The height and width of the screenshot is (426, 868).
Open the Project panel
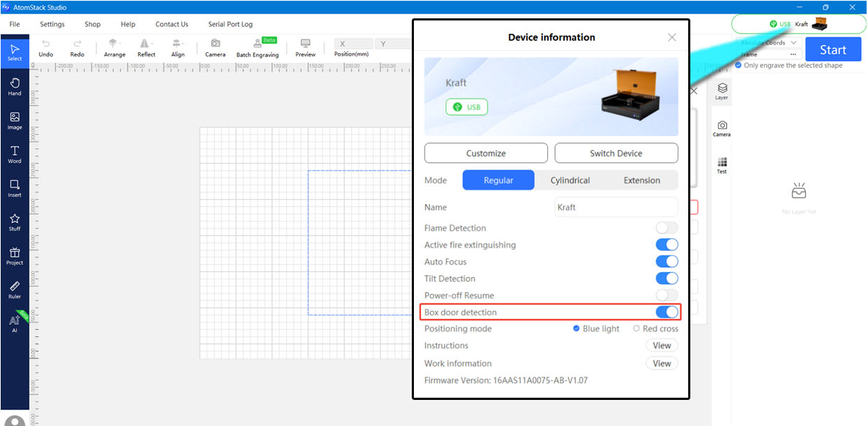coord(15,256)
